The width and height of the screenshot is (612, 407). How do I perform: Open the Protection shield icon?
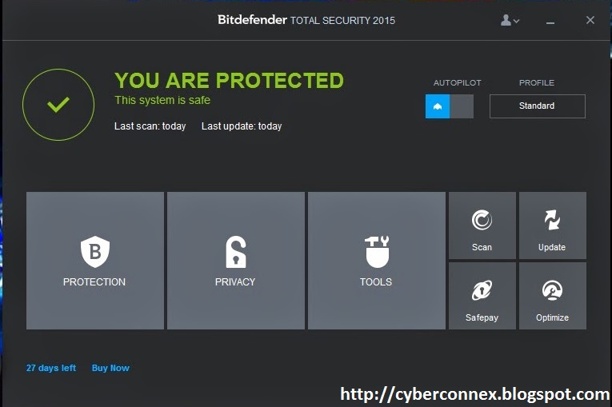pyautogui.click(x=95, y=252)
